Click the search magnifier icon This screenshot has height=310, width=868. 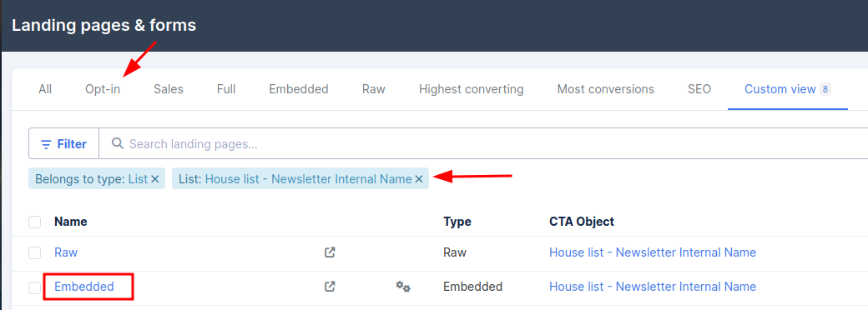pyautogui.click(x=118, y=143)
